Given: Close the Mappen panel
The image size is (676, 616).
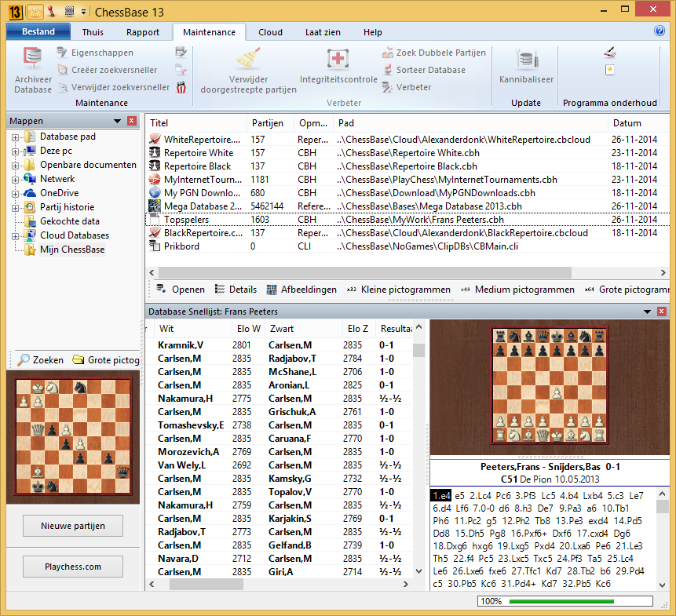Looking at the screenshot, I should pos(132,121).
